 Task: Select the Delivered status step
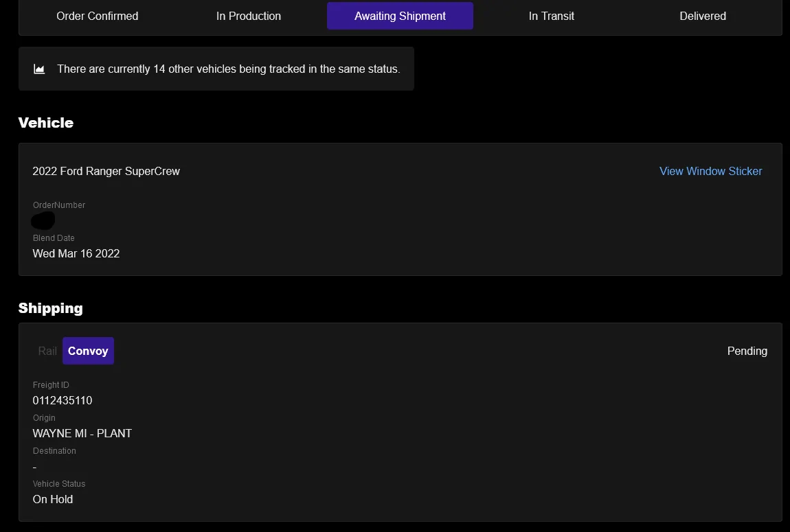[703, 16]
